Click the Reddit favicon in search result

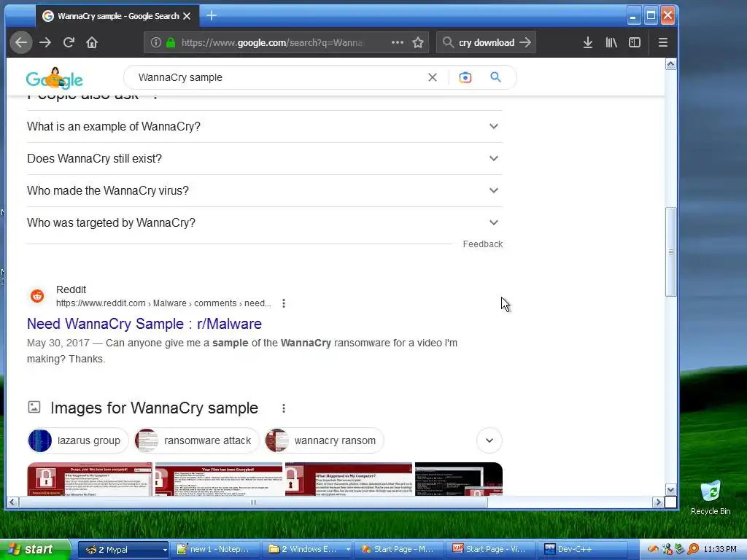click(x=37, y=296)
